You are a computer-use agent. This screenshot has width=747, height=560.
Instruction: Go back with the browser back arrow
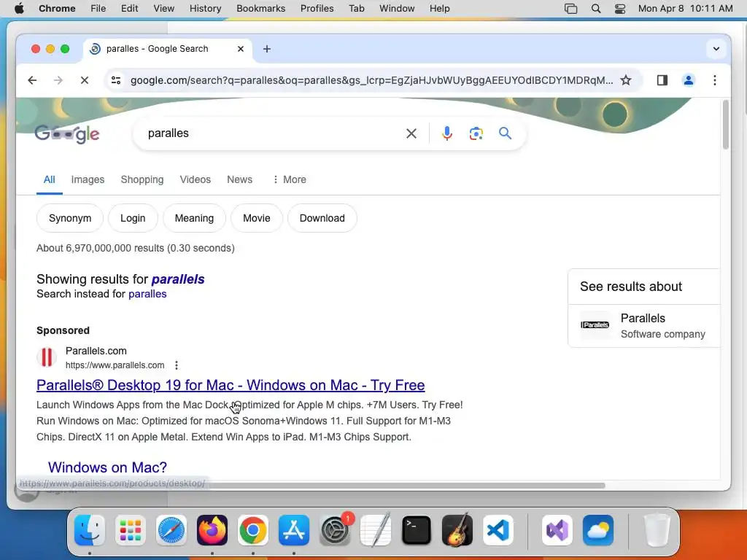point(32,80)
